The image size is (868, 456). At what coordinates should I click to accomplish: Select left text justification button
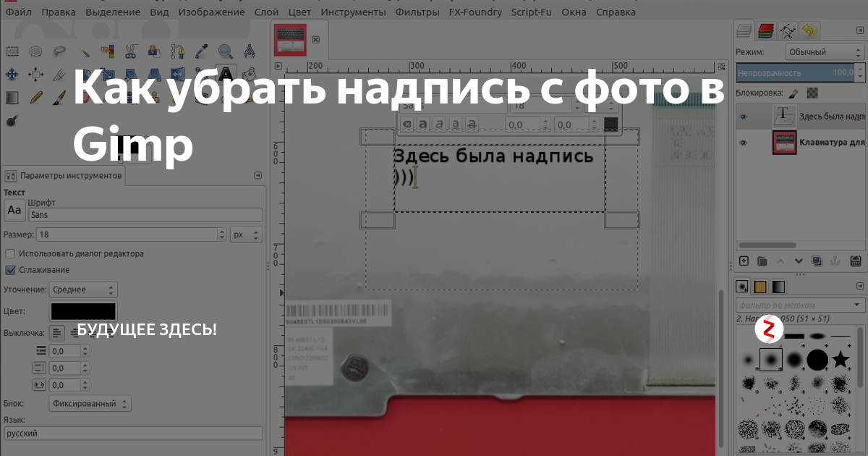click(58, 333)
